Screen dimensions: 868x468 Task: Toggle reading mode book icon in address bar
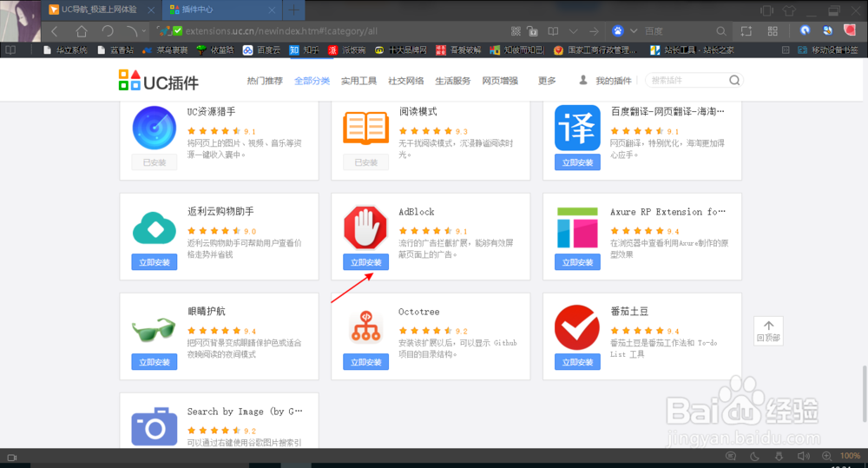point(553,31)
